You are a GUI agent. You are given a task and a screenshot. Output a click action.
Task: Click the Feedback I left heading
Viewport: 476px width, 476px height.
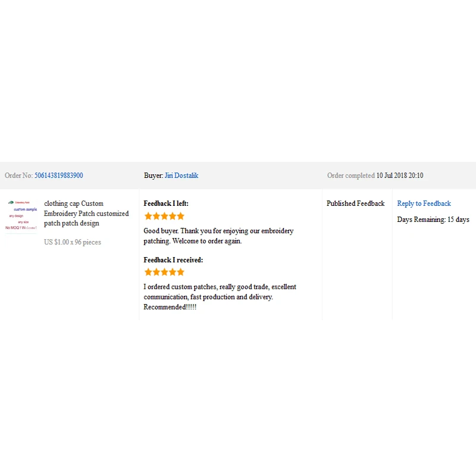pos(166,203)
